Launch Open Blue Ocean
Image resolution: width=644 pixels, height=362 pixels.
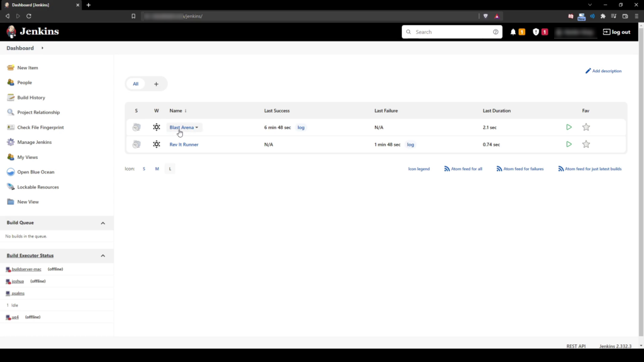35,172
